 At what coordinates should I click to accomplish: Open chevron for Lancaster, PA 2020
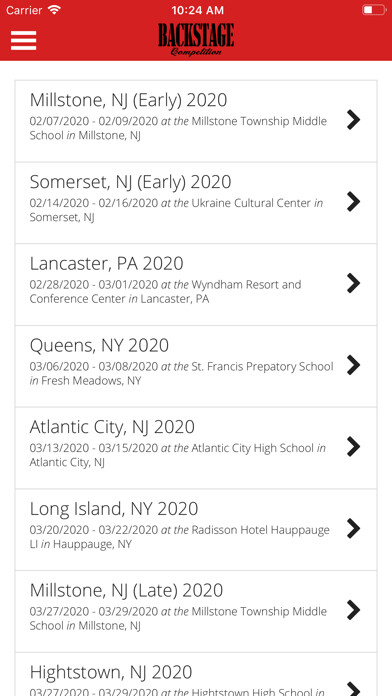[353, 283]
